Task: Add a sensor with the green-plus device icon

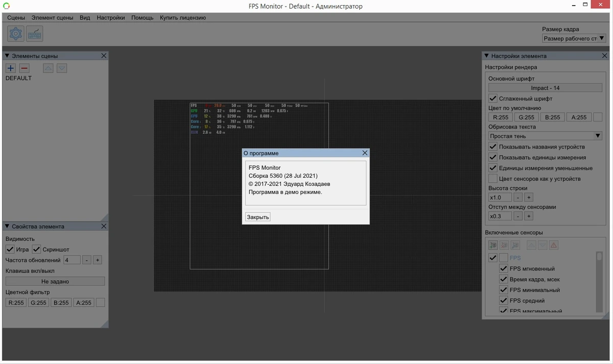Action: coord(493,246)
